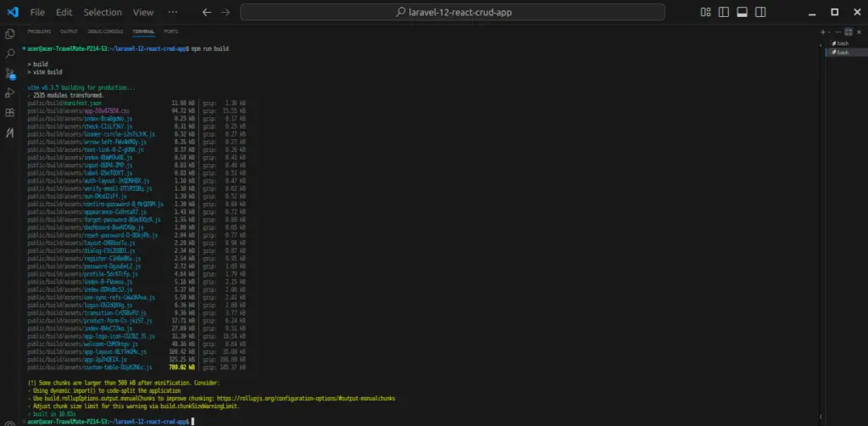Switch to the Debug Console tab
Viewport: 868px width, 426px height.
click(105, 31)
